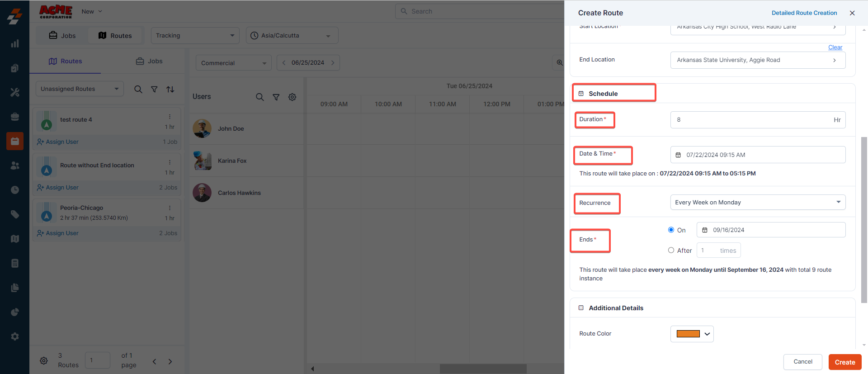
Task: Open the Users column settings gear
Action: pyautogui.click(x=292, y=97)
